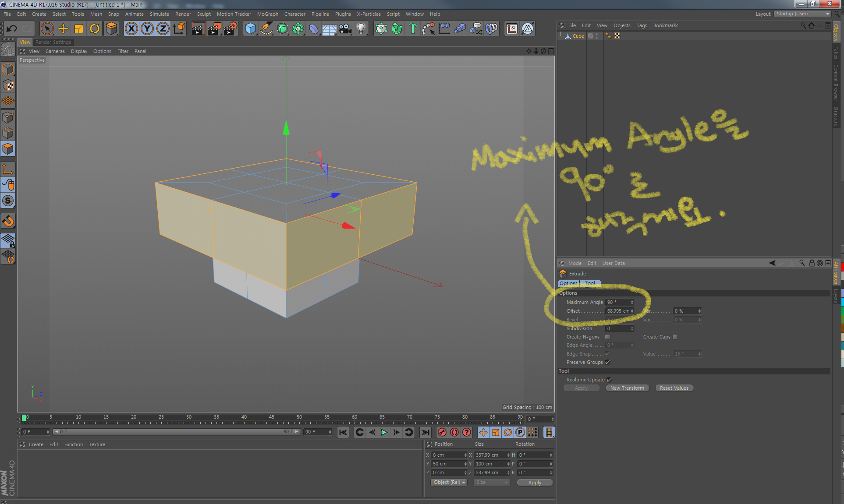This screenshot has height=504, width=844.
Task: Add a Light object
Action: point(361,29)
